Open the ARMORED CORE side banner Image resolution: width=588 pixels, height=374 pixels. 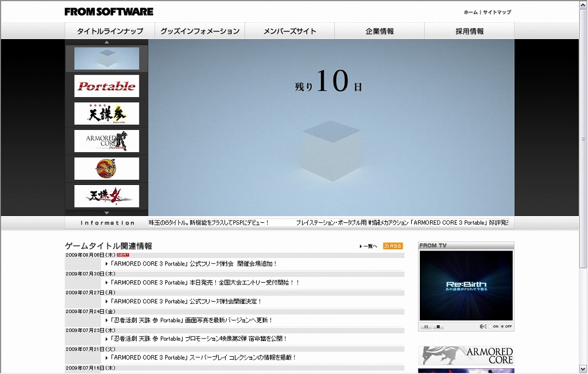click(x=466, y=356)
